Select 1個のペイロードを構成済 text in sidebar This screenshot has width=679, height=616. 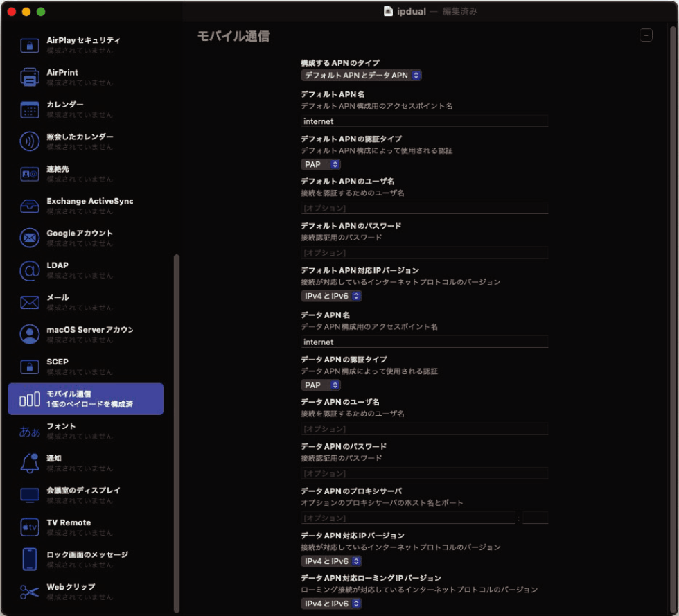tap(90, 404)
